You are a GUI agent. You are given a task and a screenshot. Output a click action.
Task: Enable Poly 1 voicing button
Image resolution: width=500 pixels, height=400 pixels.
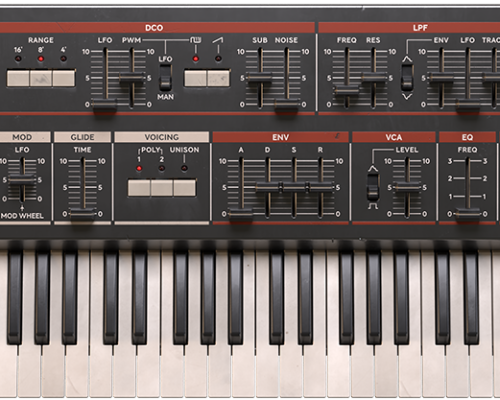click(x=139, y=188)
